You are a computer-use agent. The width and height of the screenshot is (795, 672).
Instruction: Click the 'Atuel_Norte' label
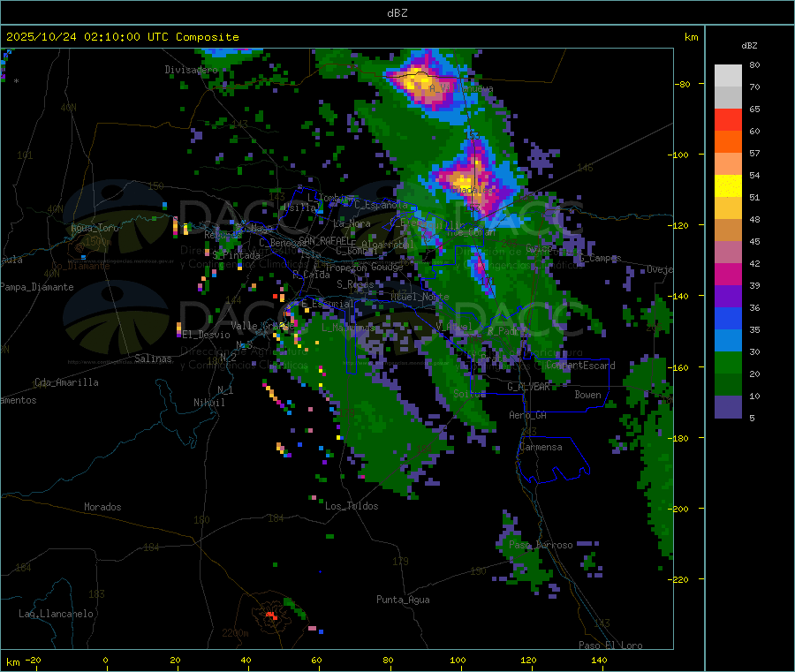tap(420, 297)
